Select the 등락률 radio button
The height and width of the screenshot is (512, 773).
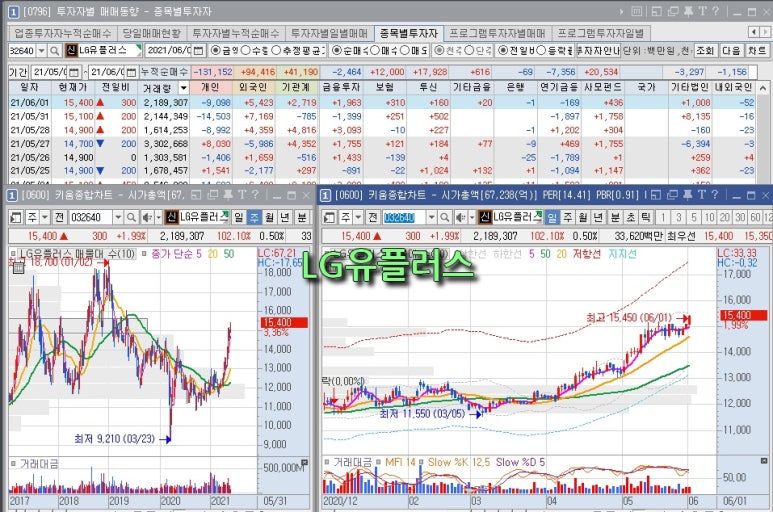(x=541, y=51)
